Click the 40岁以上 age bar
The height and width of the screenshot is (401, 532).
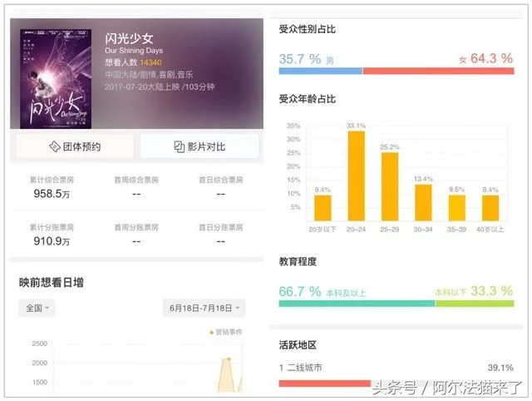click(490, 206)
